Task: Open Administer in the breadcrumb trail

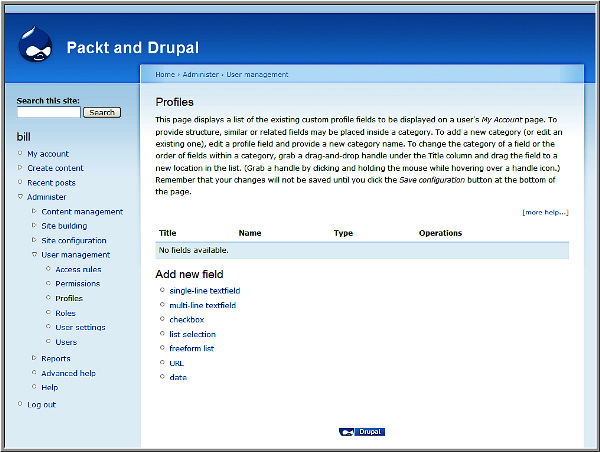Action: (201, 75)
